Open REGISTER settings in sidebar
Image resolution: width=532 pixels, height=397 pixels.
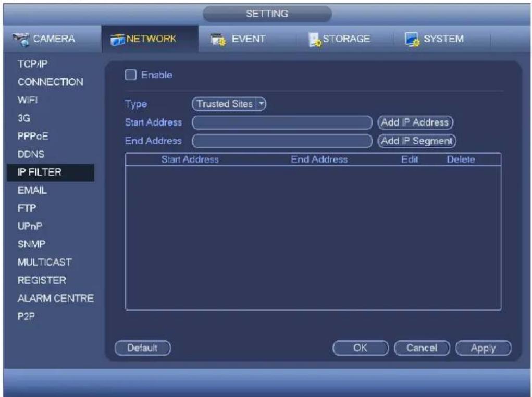pos(42,280)
